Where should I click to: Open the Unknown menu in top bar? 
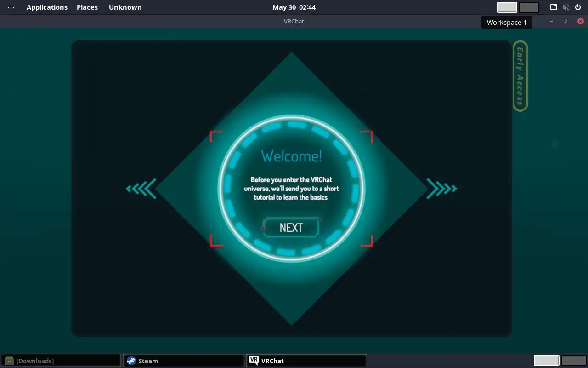pos(125,7)
